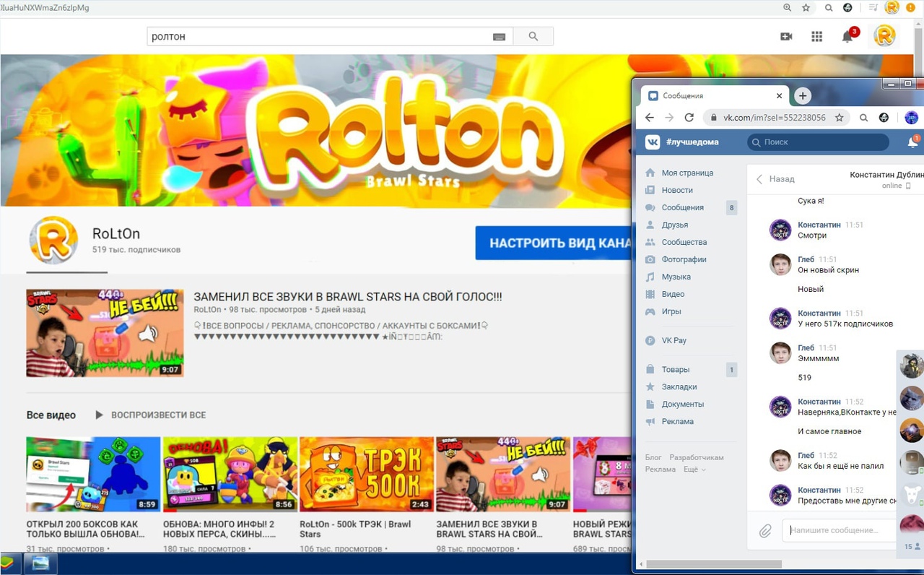Click the YouTube search magnifier button
This screenshot has width=924, height=575.
coord(533,36)
